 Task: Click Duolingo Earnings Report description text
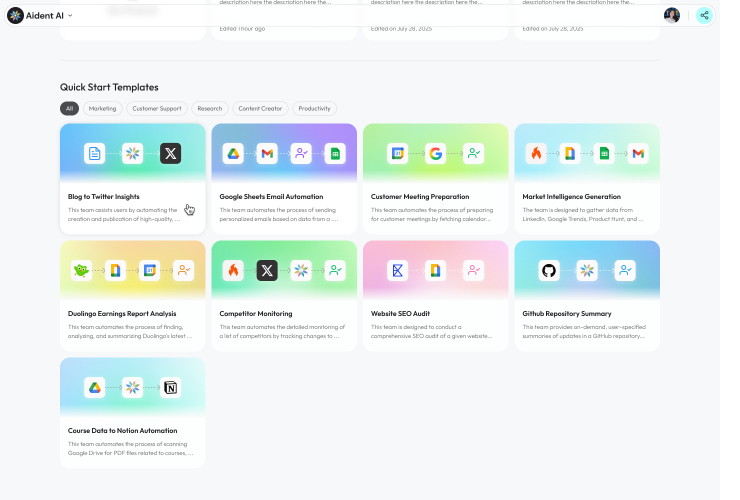(130, 332)
